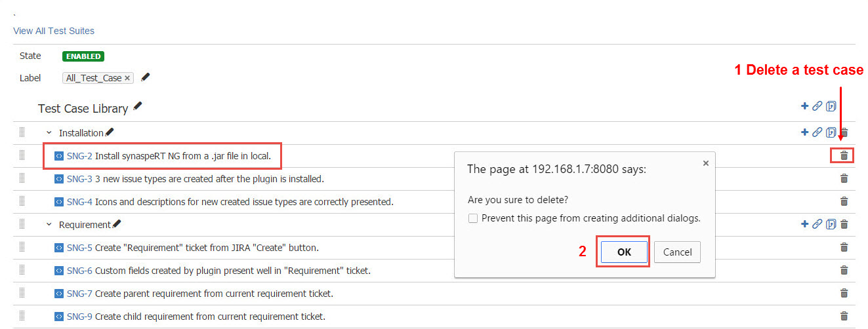This screenshot has height=329, width=868.
Task: Add a test case to the Installation folder
Action: click(804, 132)
